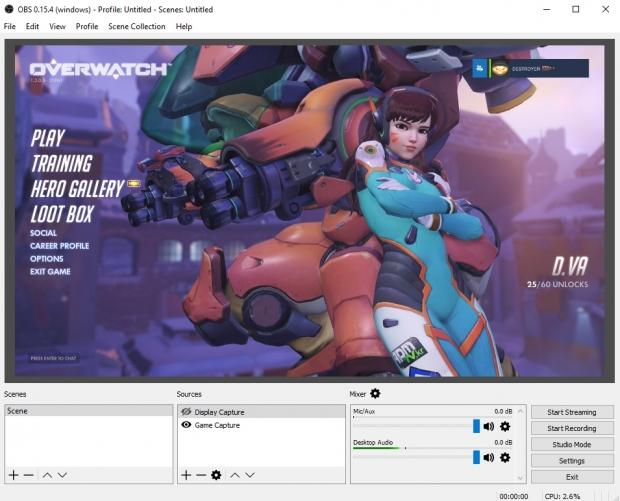Click the CPU usage status text

pos(562,496)
